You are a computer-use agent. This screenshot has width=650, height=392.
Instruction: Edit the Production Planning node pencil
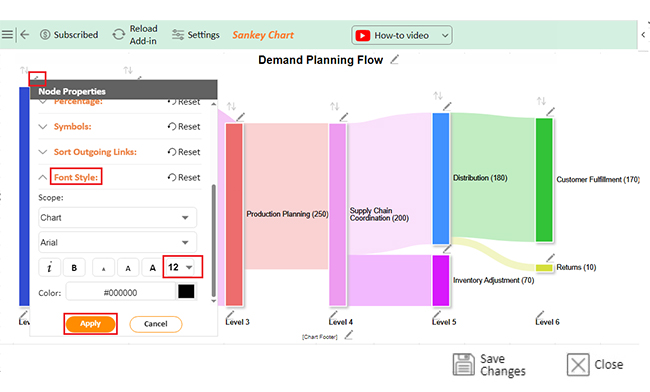point(240,117)
